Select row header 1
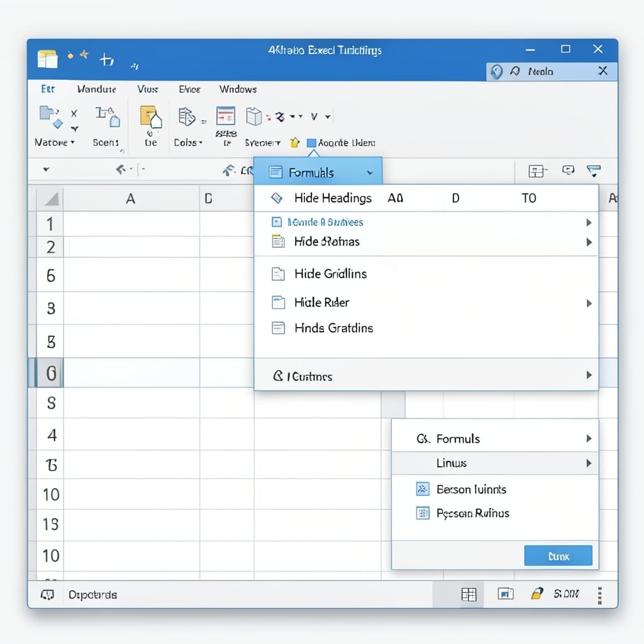This screenshot has width=644, height=644. (50, 225)
